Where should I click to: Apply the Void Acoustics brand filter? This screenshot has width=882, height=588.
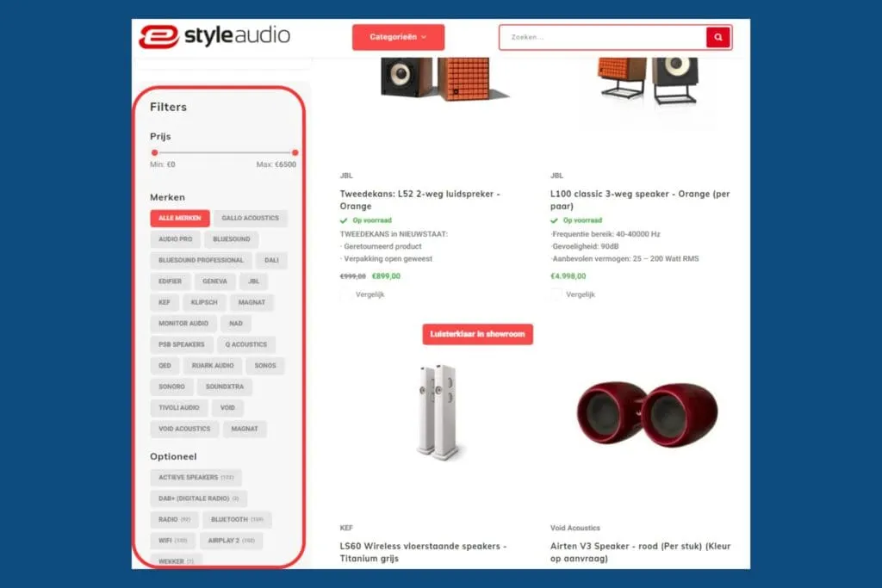click(x=184, y=429)
